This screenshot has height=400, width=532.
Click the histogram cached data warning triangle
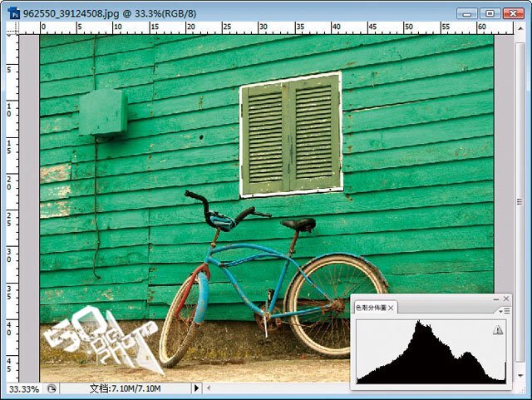[x=498, y=330]
